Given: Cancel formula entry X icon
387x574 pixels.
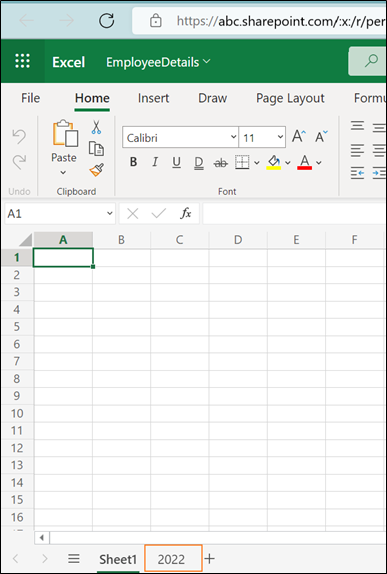Looking at the screenshot, I should point(133,213).
